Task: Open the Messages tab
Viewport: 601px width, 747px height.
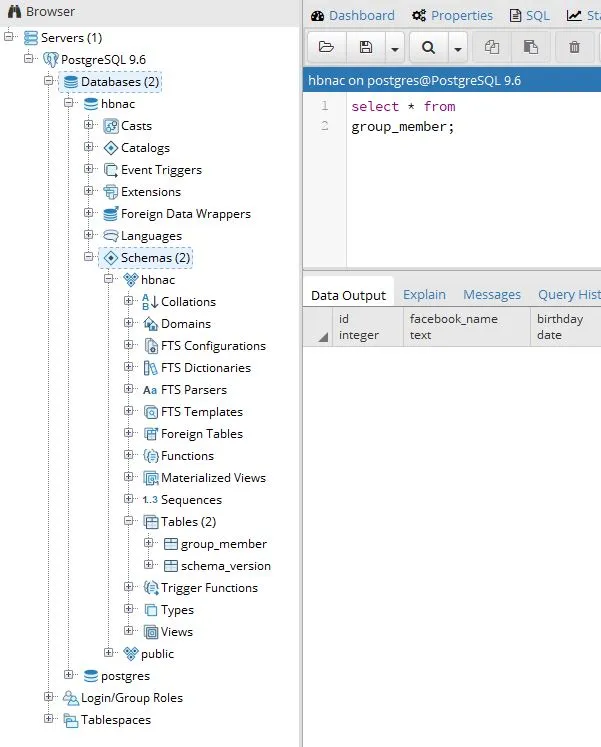Action: click(x=492, y=294)
